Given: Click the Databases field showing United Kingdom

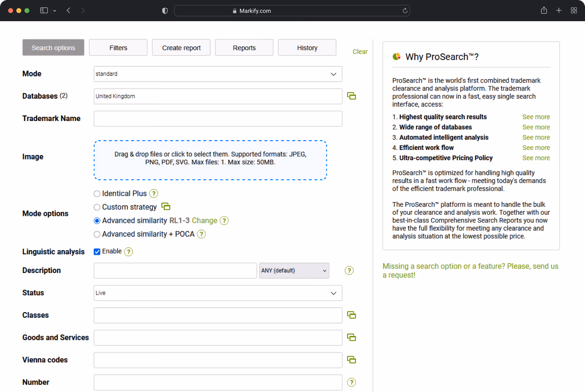Looking at the screenshot, I should pos(218,96).
